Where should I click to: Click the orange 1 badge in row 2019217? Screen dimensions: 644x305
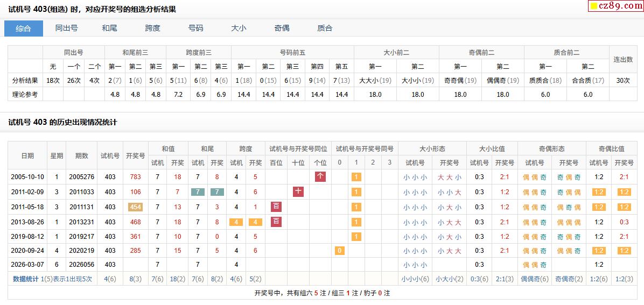coord(356,237)
